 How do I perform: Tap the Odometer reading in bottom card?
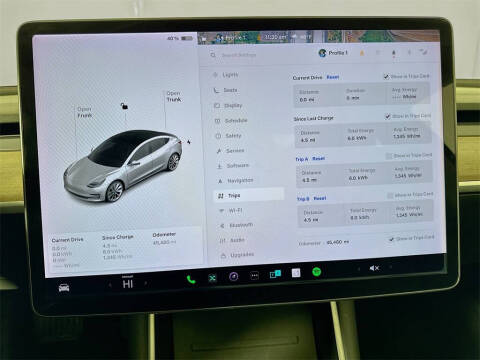tap(164, 243)
